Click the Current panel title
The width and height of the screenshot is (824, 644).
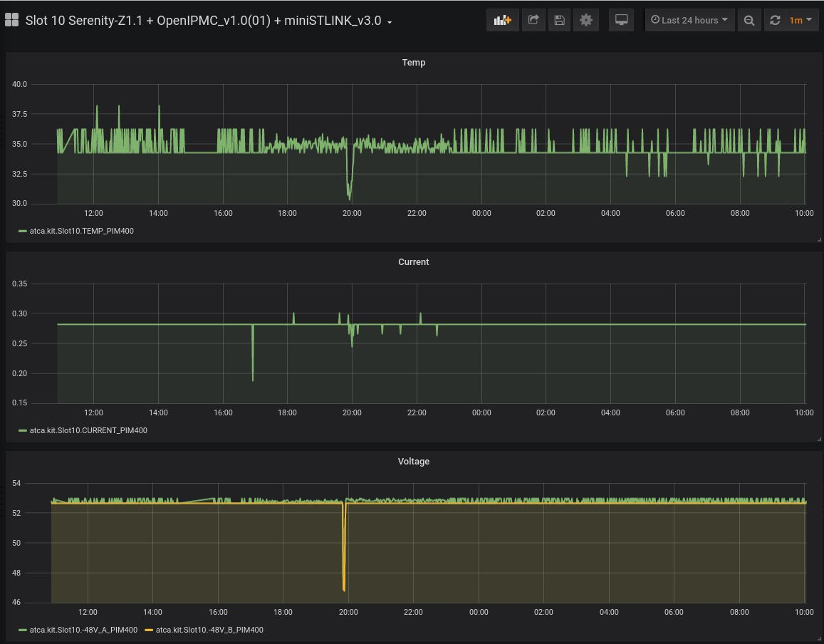pos(413,262)
